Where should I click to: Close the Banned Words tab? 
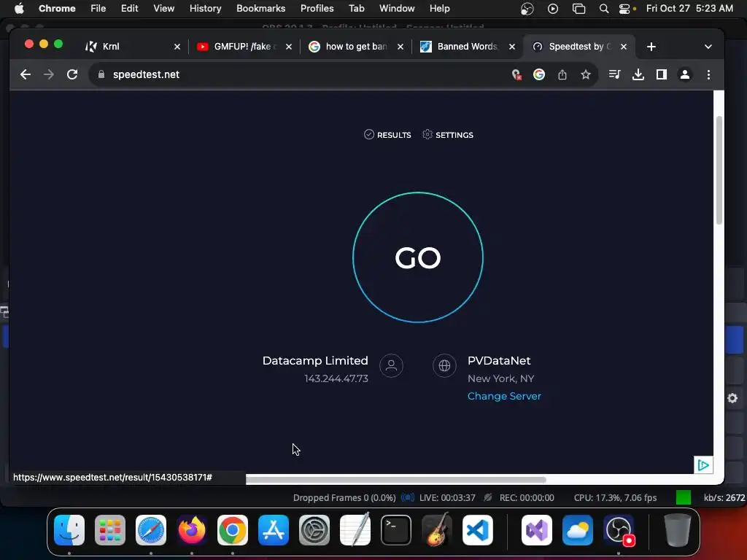[x=512, y=47]
